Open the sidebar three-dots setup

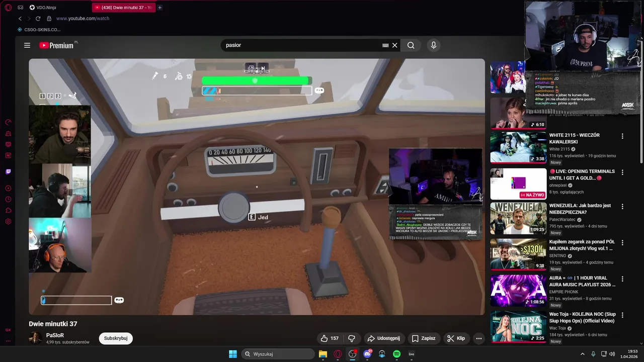[x=8, y=341]
